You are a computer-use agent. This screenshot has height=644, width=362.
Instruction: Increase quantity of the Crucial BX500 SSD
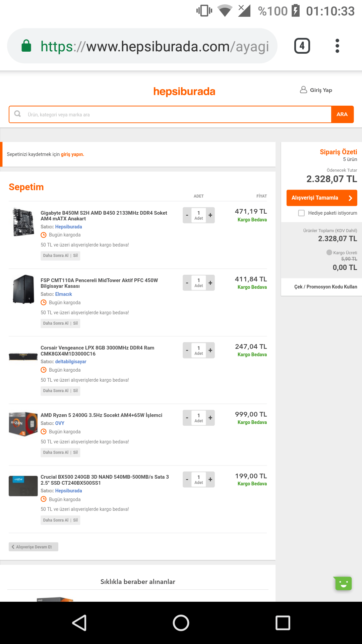210,480
